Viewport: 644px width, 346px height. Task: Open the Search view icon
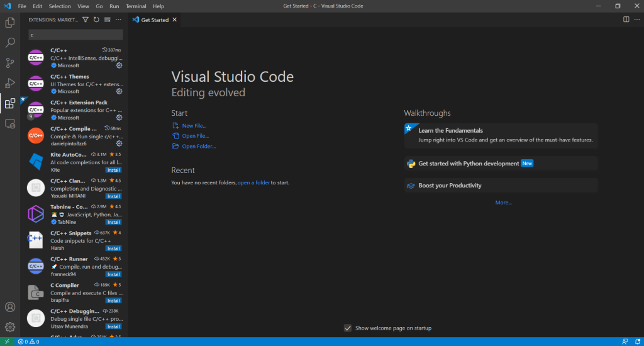10,43
